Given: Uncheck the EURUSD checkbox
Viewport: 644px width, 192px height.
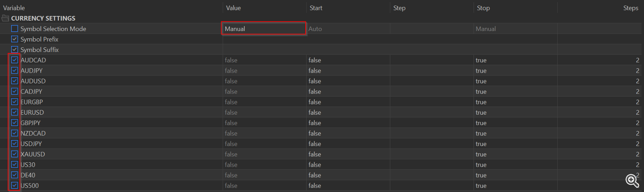Looking at the screenshot, I should click(15, 112).
